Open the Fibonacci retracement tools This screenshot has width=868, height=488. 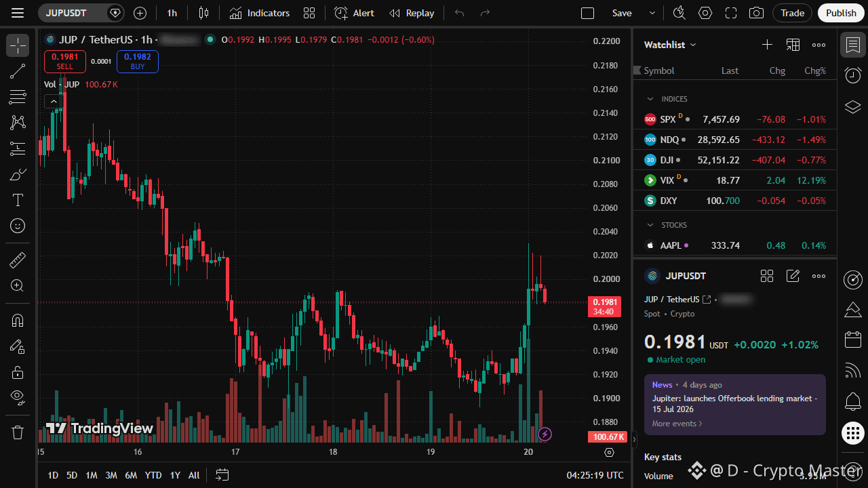18,97
